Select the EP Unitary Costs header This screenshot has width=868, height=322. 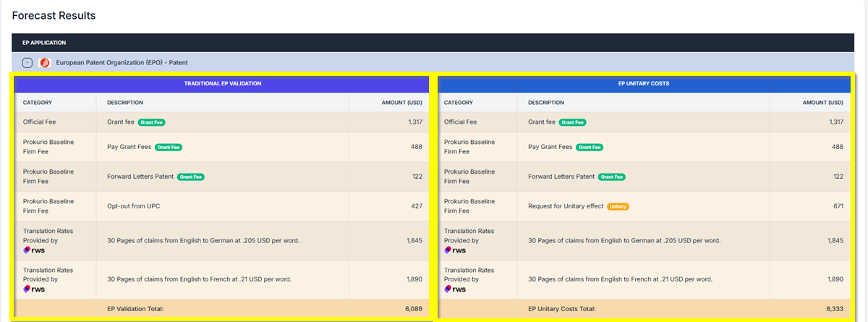pos(643,84)
